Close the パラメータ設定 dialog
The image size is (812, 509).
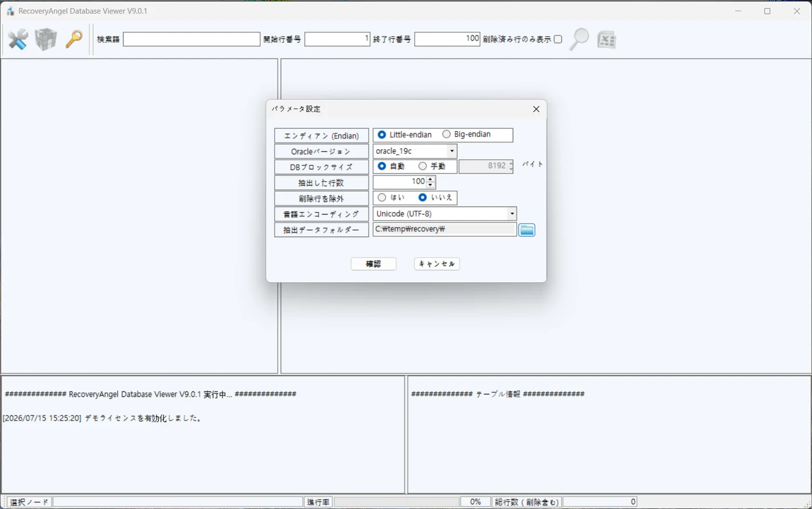[536, 109]
